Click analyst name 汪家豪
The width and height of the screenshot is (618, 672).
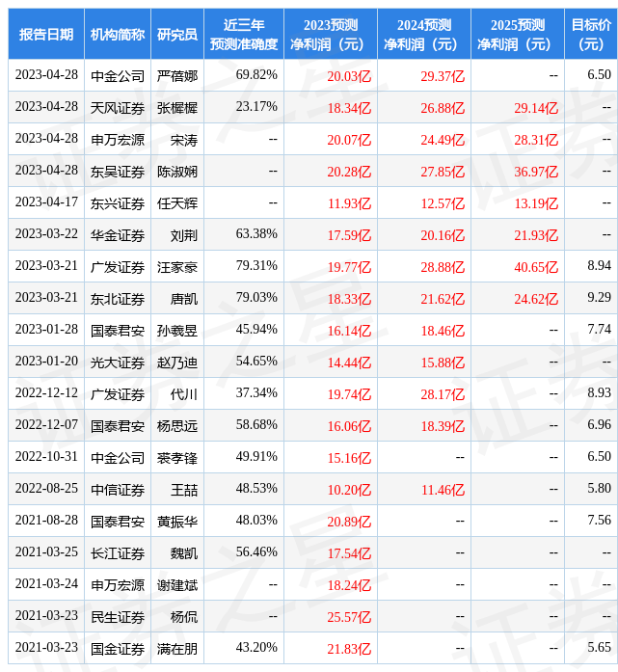(x=177, y=266)
